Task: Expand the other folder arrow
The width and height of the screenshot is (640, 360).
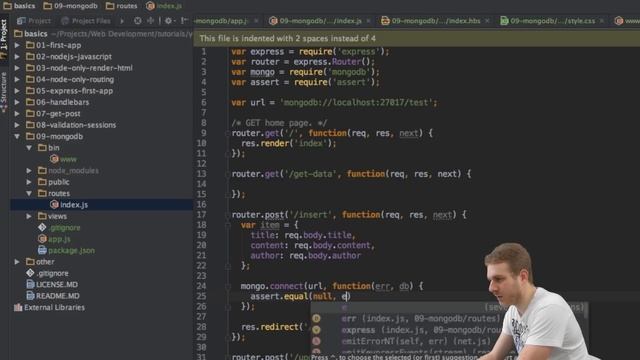Action: tap(17, 262)
